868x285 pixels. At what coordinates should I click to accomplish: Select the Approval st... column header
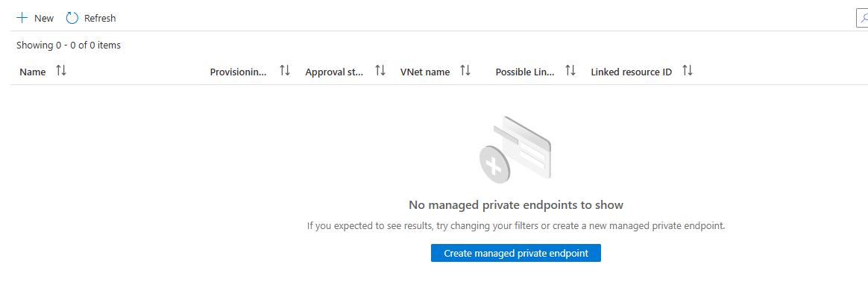tap(334, 72)
